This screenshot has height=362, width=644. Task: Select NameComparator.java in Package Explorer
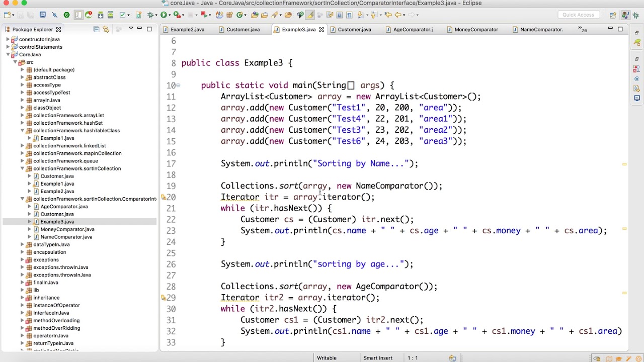[x=66, y=237]
